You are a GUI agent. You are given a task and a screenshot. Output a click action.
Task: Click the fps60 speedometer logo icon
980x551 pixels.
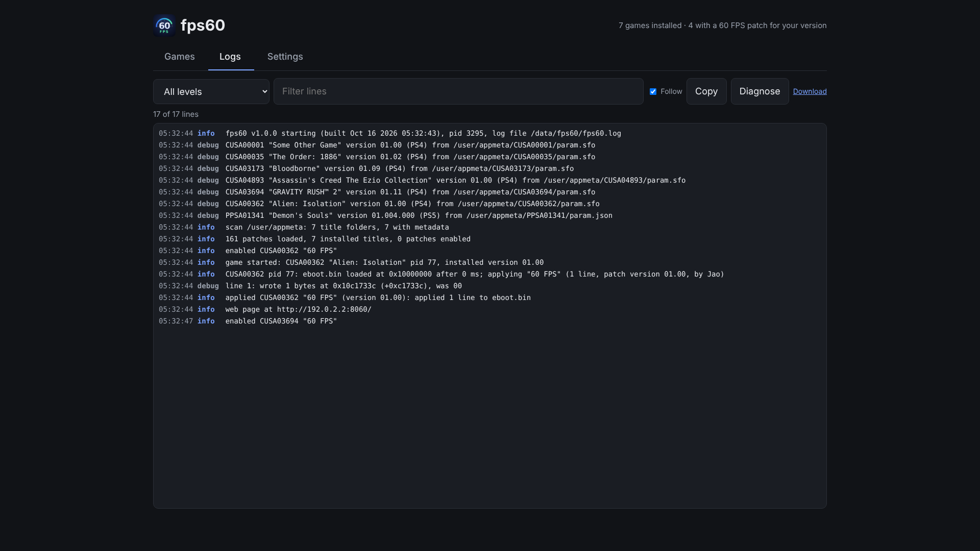pyautogui.click(x=164, y=26)
